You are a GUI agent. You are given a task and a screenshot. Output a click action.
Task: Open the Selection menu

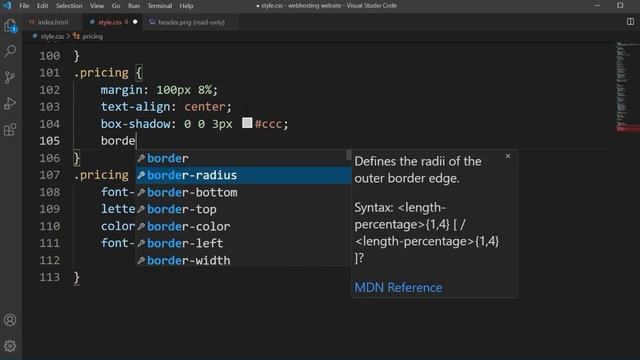69,6
